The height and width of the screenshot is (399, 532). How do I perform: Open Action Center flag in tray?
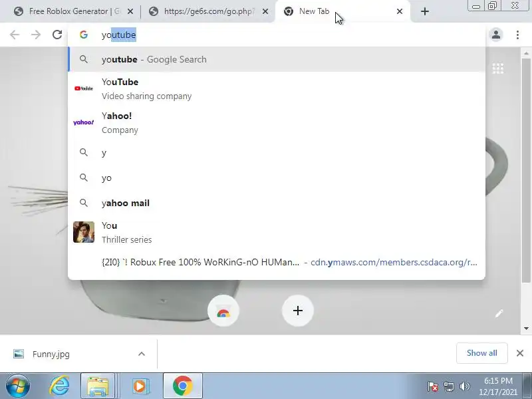(433, 386)
